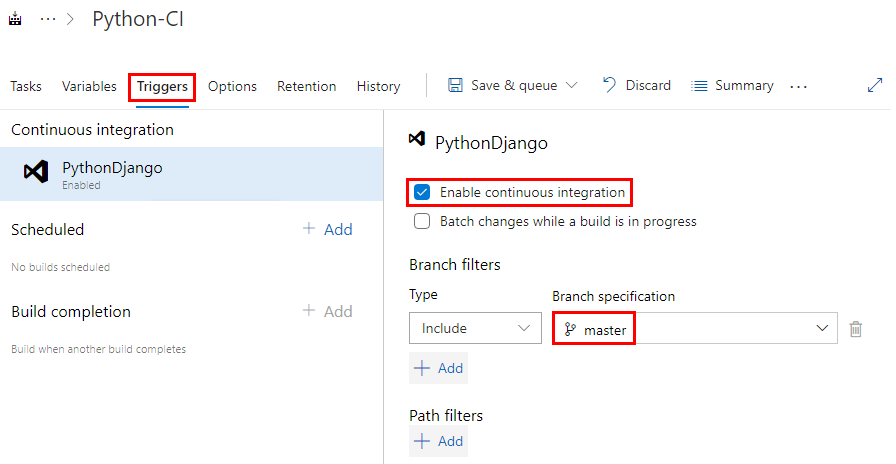This screenshot has width=896, height=464.
Task: Click the breadcrumb chevron separator
Action: point(71,19)
